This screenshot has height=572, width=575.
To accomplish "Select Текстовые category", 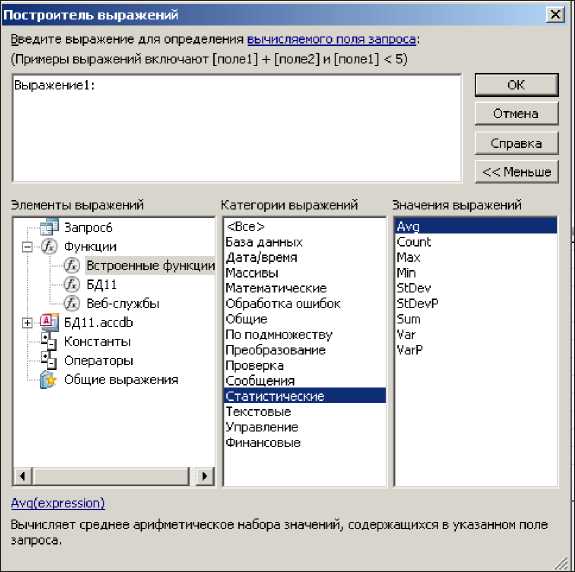I will 305,411.
